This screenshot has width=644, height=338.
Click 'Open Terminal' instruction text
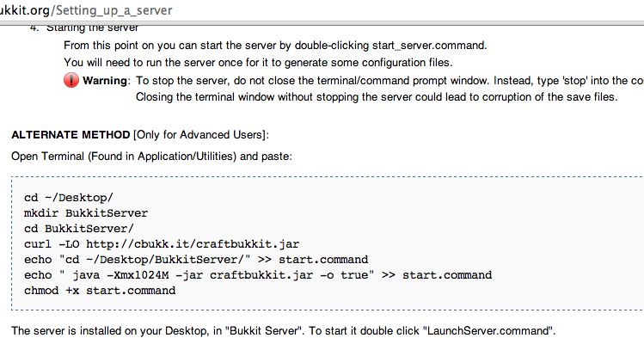click(47, 157)
